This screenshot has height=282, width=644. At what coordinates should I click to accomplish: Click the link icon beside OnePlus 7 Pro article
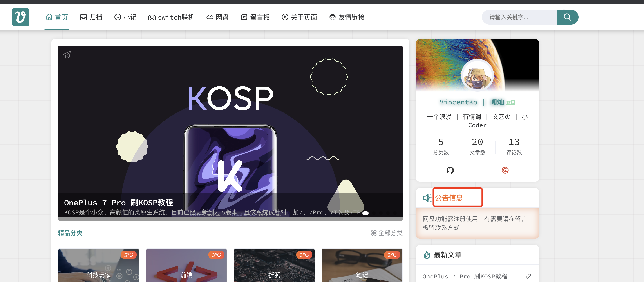pyautogui.click(x=528, y=276)
